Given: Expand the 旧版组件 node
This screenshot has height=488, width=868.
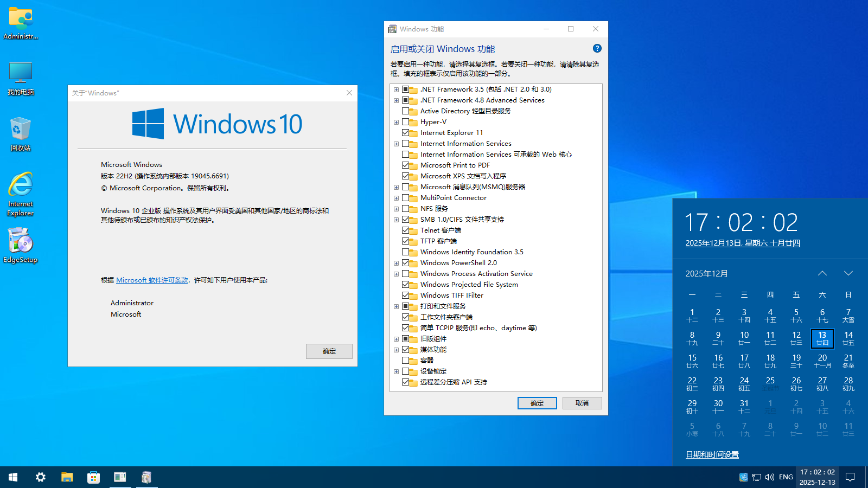Looking at the screenshot, I should tap(397, 339).
